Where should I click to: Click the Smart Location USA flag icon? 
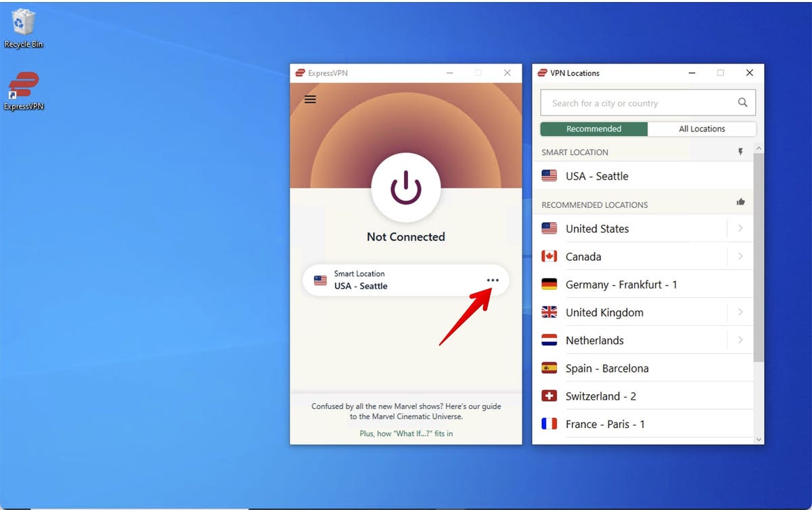tap(321, 280)
